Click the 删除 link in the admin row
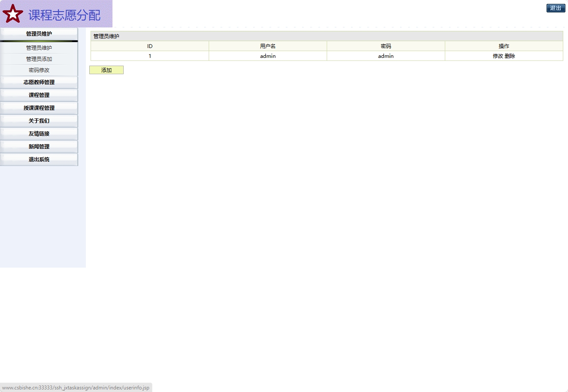Viewport: 568px width, 392px height. click(x=510, y=56)
